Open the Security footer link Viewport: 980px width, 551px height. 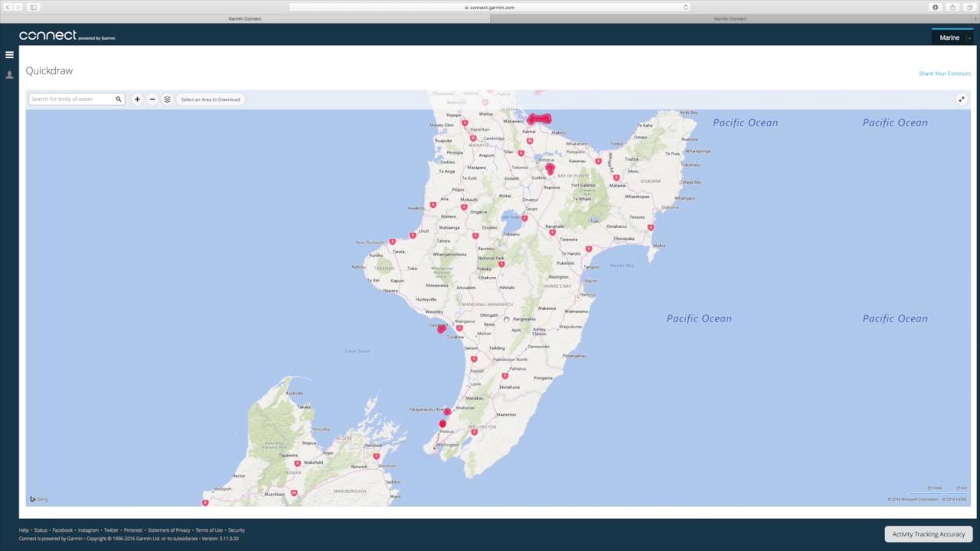[x=237, y=530]
